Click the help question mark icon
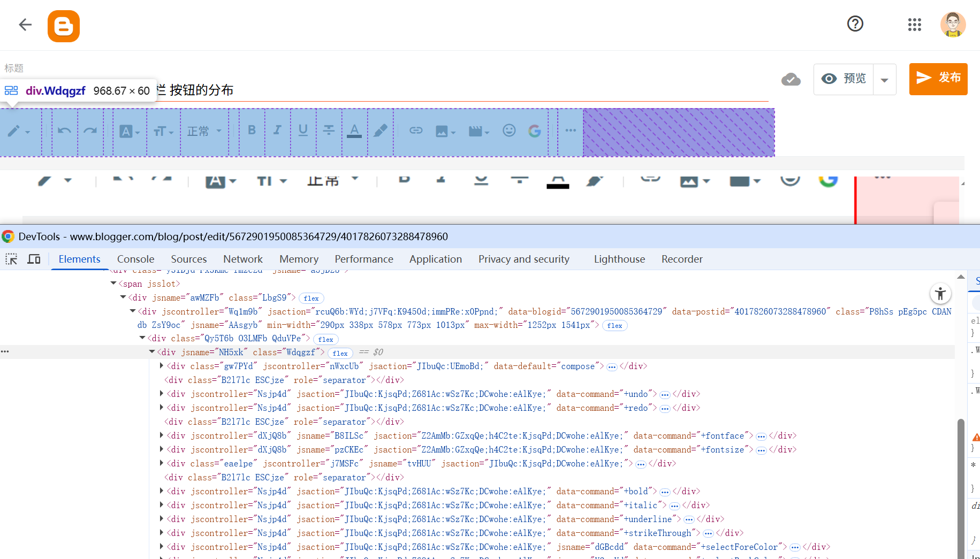Screen dimensions: 980x559 click(855, 24)
